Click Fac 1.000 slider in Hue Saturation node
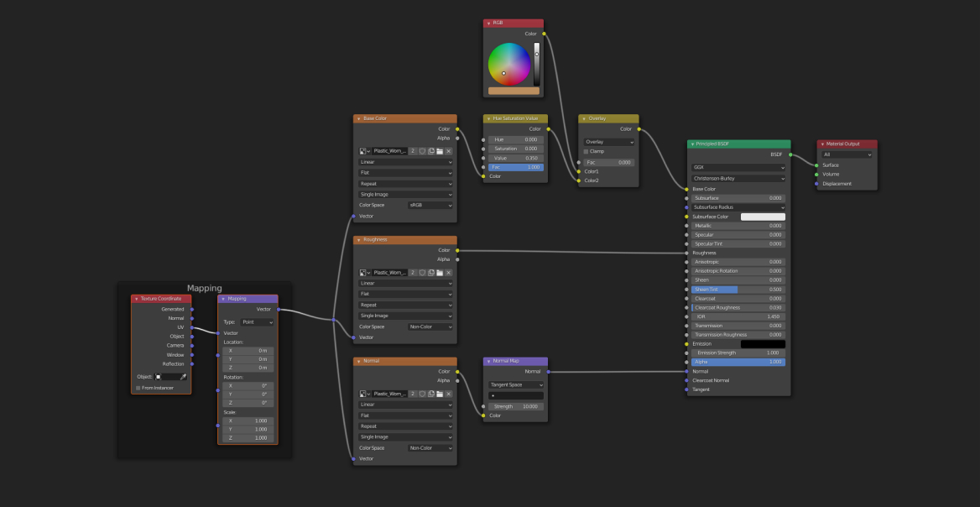980x507 pixels. click(516, 168)
